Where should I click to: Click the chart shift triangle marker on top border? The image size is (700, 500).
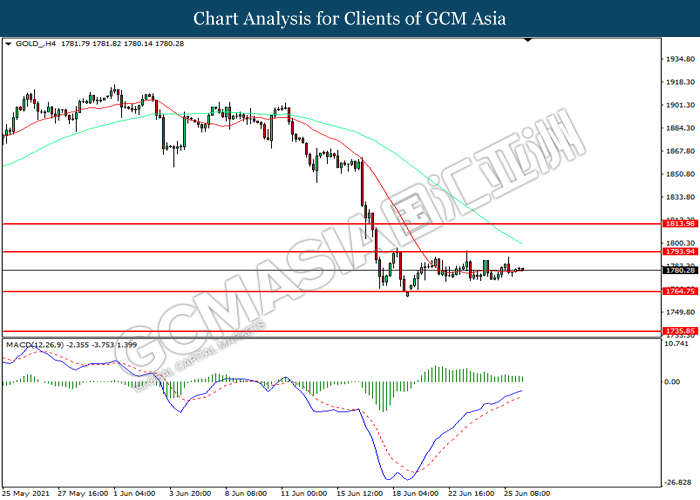(x=528, y=40)
